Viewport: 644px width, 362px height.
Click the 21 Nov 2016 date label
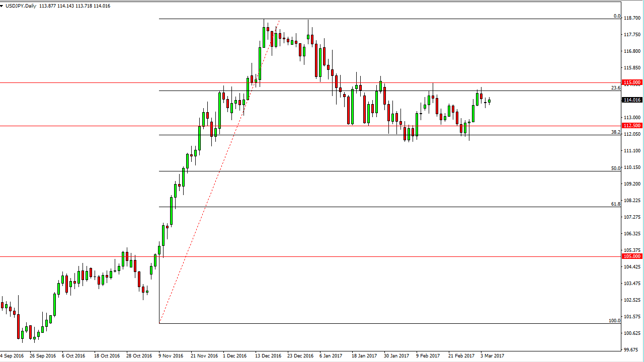point(204,356)
